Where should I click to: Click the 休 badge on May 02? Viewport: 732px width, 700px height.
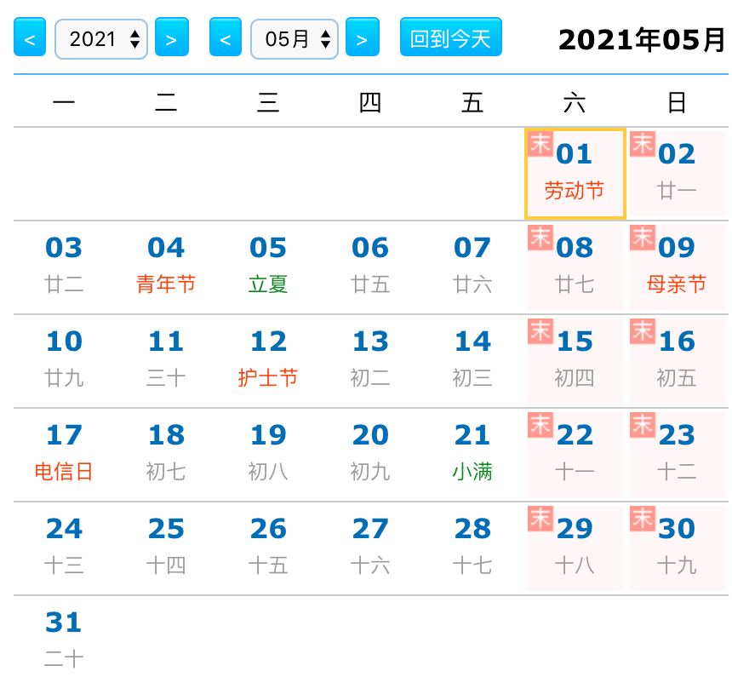pyautogui.click(x=643, y=144)
